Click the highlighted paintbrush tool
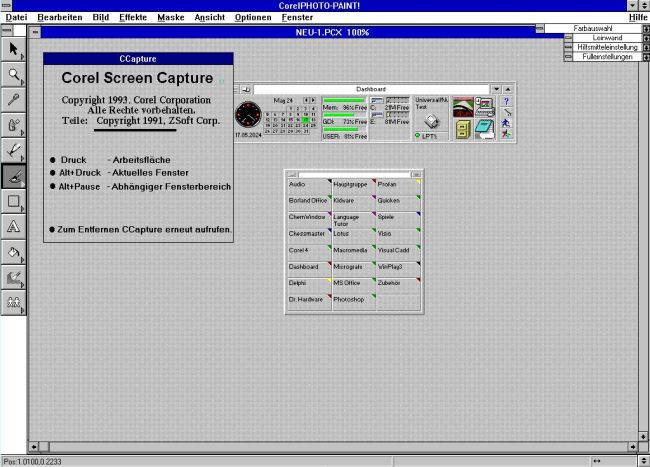This screenshot has width=650, height=467. coord(13,176)
